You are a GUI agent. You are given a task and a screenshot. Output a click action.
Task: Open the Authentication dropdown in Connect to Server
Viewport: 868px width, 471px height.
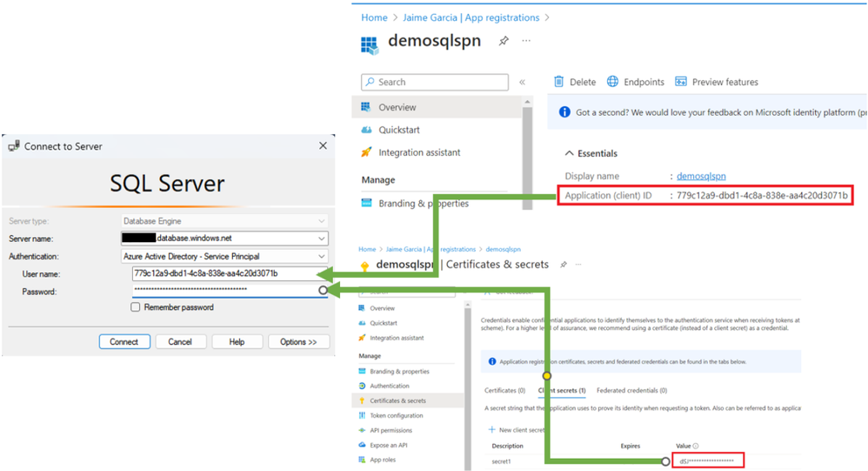[322, 257]
